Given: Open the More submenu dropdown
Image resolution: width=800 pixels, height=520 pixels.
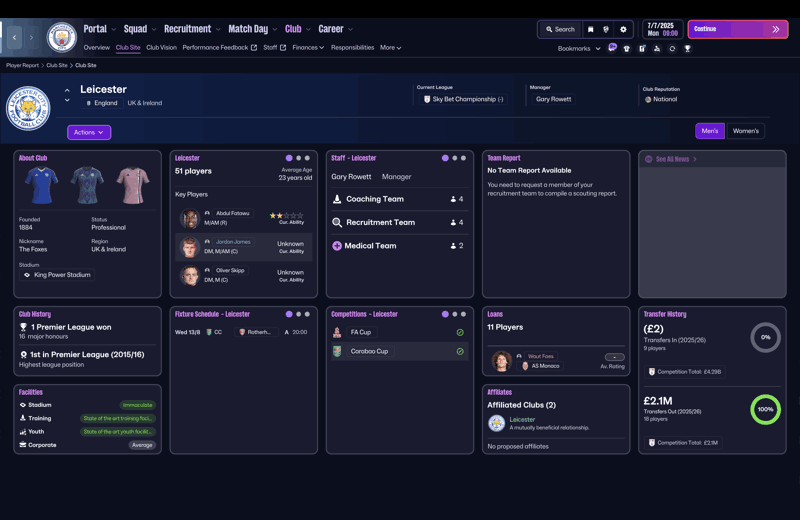Looking at the screenshot, I should [x=390, y=47].
